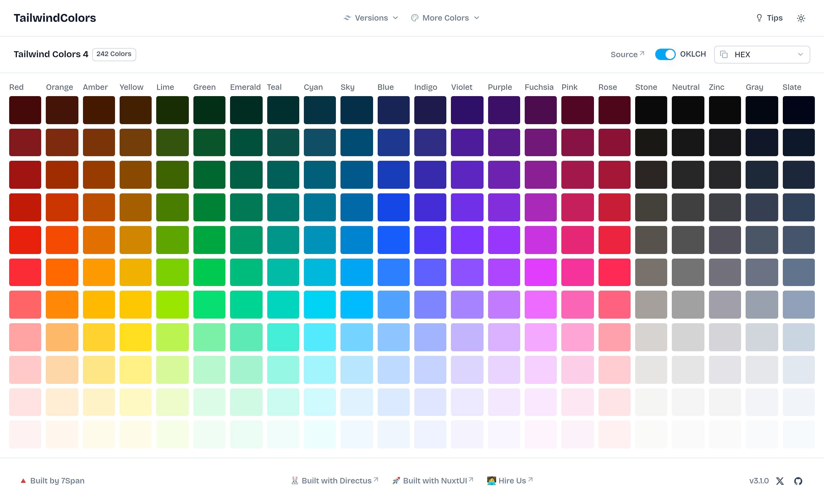Click the Tips lightbulb icon
The image size is (824, 504).
coord(759,18)
